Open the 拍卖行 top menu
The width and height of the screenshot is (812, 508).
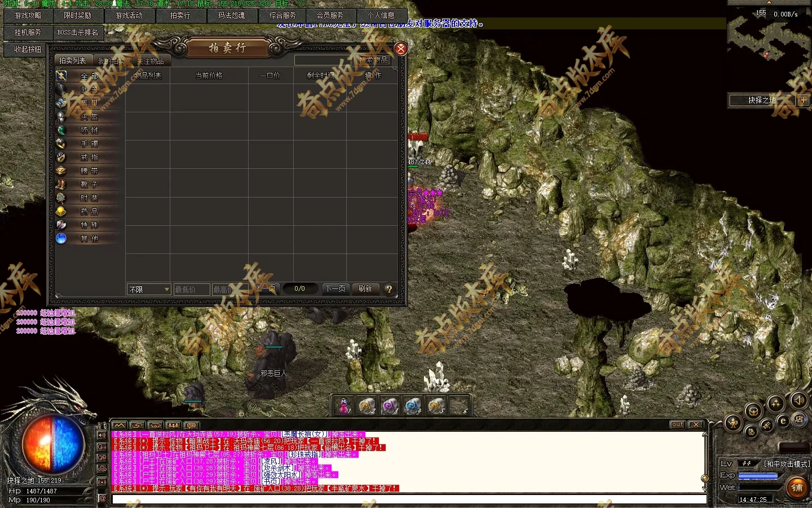tap(180, 16)
